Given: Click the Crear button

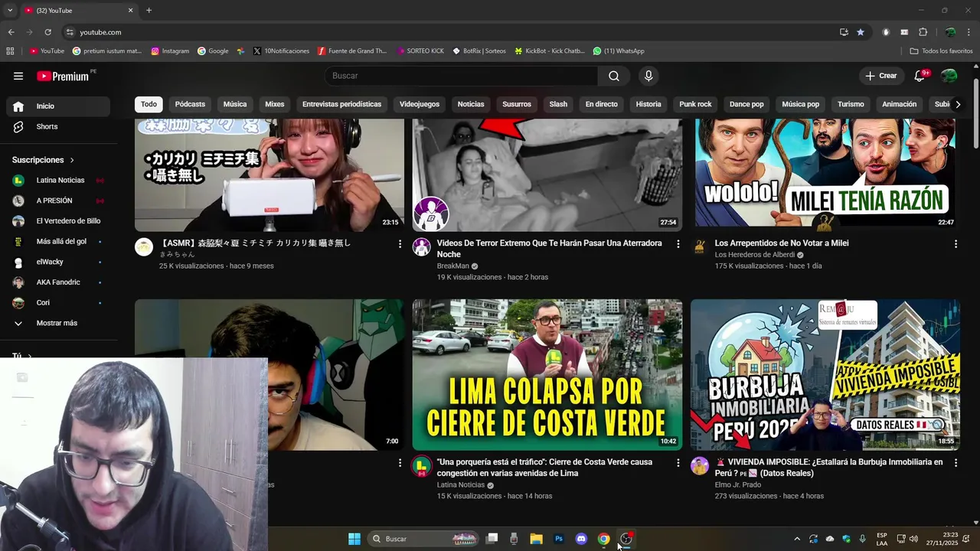Looking at the screenshot, I should 880,76.
